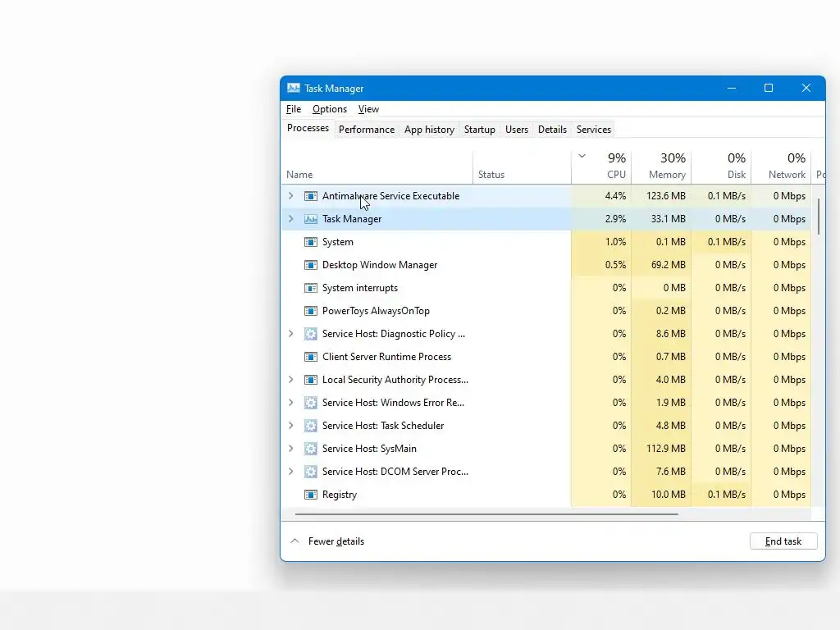This screenshot has height=630, width=840.
Task: Click the Task Manager title bar icon
Action: [294, 88]
